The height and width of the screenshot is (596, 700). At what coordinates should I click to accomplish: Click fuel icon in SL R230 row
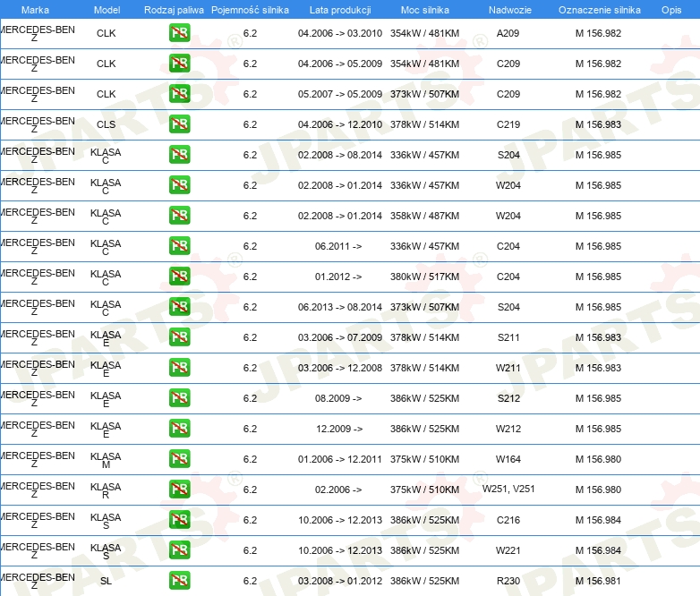179,581
